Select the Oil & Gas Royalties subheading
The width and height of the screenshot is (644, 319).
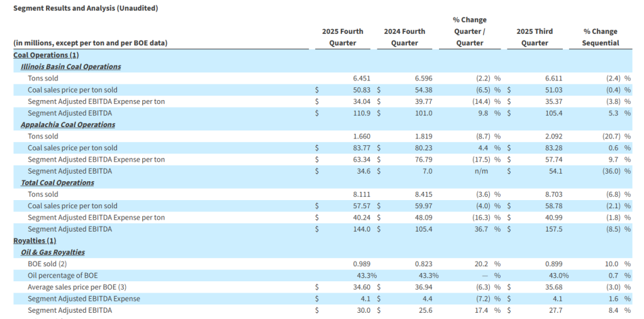pos(53,252)
